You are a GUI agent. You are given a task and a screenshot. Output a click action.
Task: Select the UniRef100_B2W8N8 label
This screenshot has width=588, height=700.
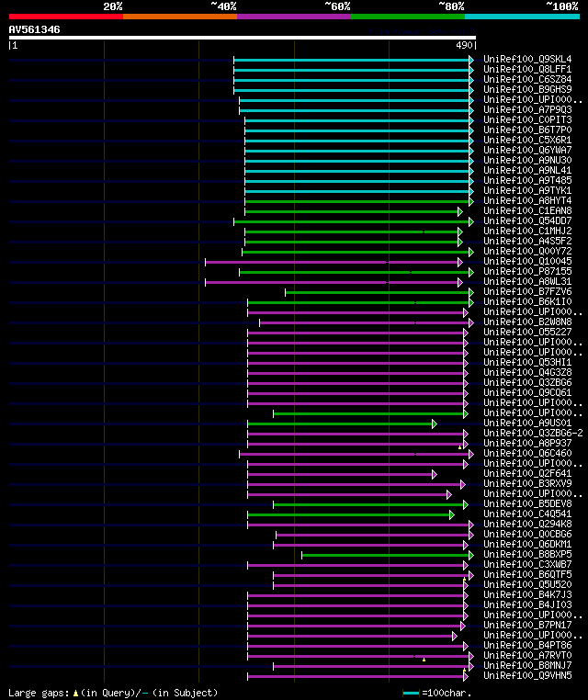[527, 322]
